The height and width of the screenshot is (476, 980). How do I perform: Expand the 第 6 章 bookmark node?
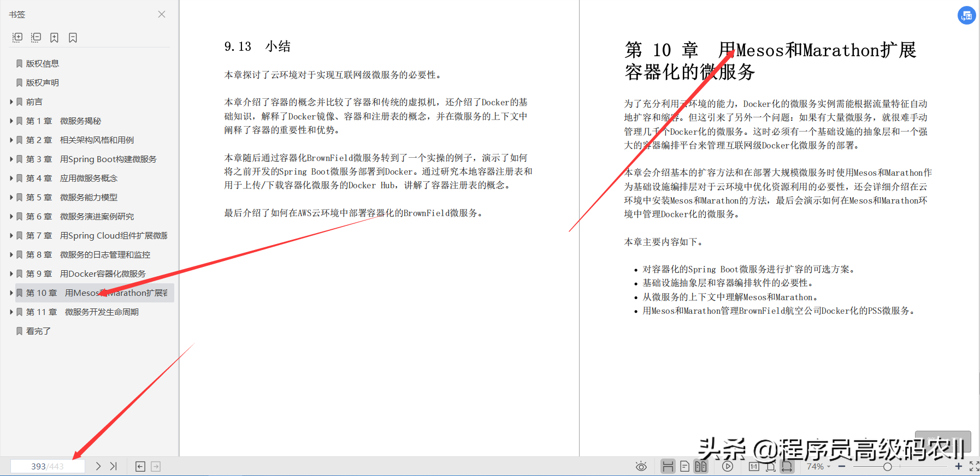coord(11,216)
